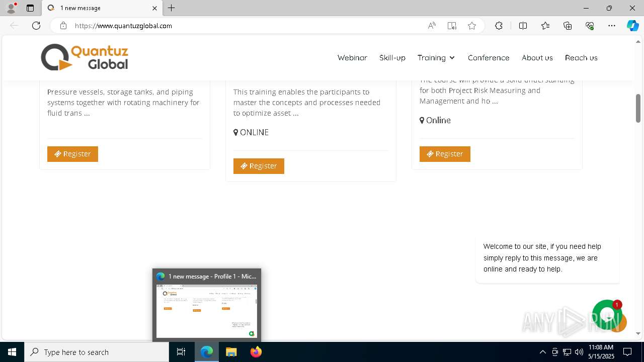Show hidden system tray icons

542,352
